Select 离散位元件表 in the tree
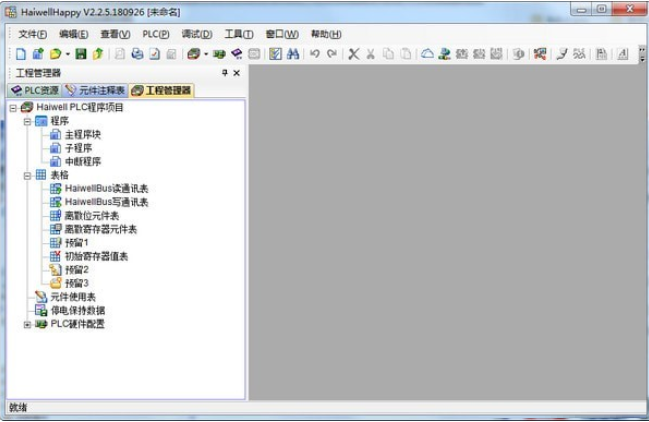This screenshot has width=649, height=422. click(92, 216)
